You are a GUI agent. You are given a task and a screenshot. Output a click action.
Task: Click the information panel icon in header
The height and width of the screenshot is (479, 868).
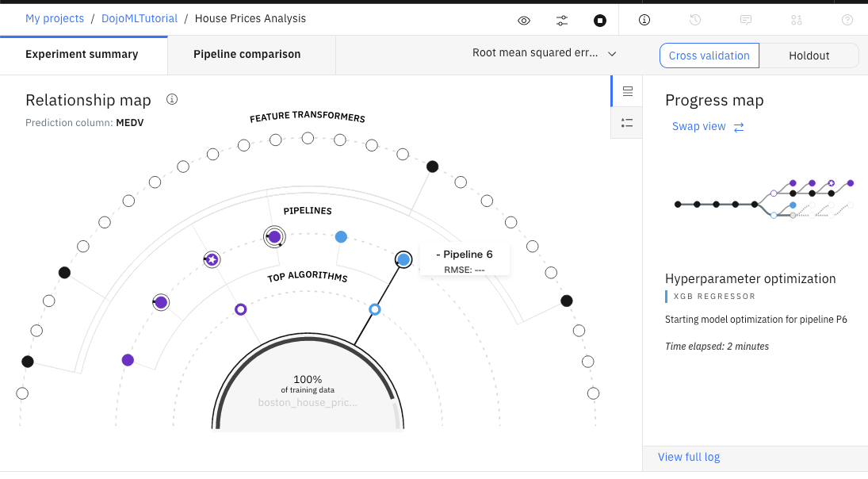point(644,21)
